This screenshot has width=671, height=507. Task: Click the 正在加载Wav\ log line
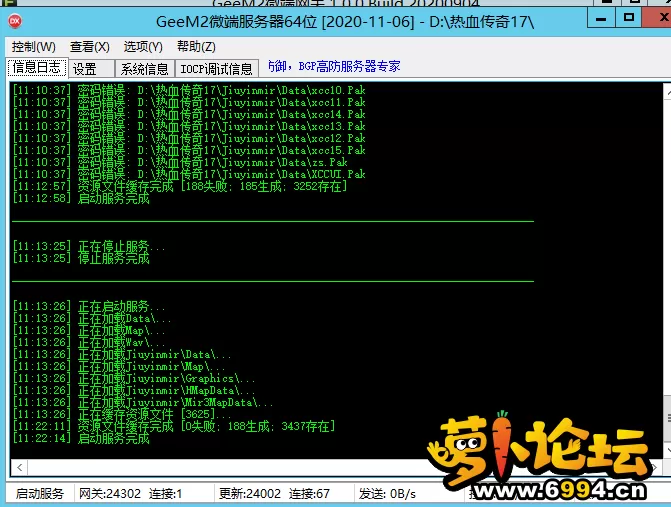point(89,342)
